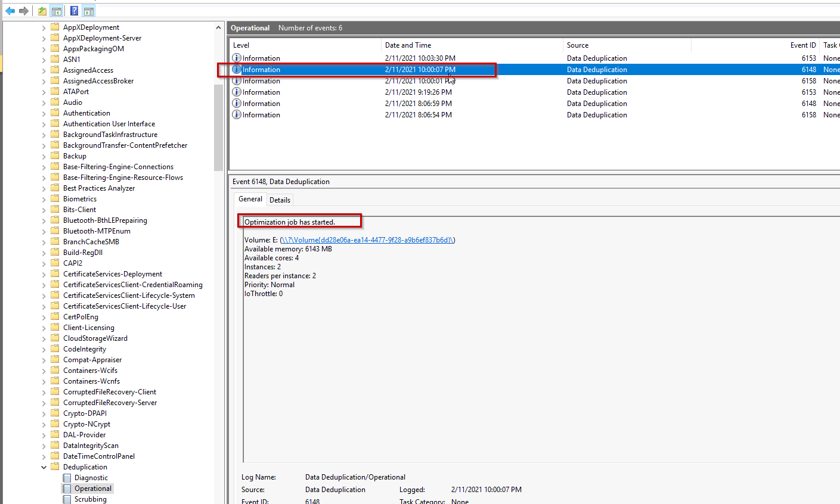Toggle the Show/Hide Action Pane toolbar icon

coord(89,11)
